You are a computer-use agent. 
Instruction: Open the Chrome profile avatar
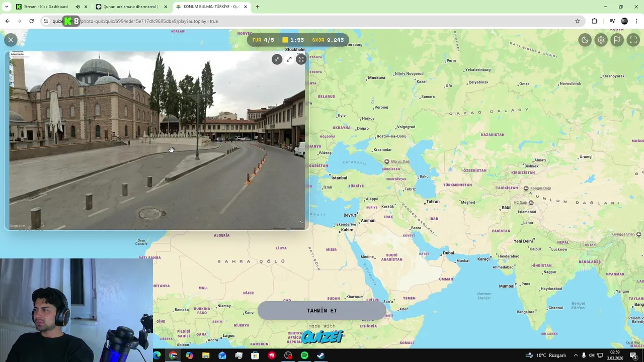tap(624, 21)
